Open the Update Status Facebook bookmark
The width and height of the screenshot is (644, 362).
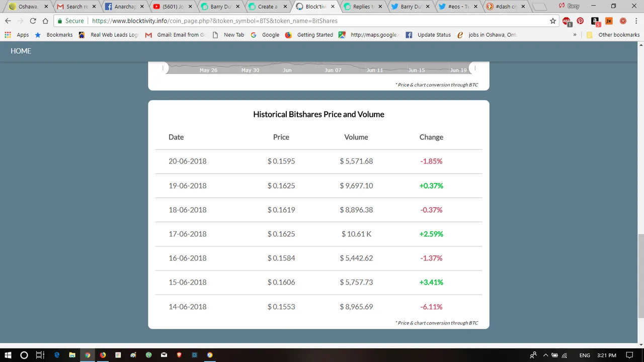[428, 35]
